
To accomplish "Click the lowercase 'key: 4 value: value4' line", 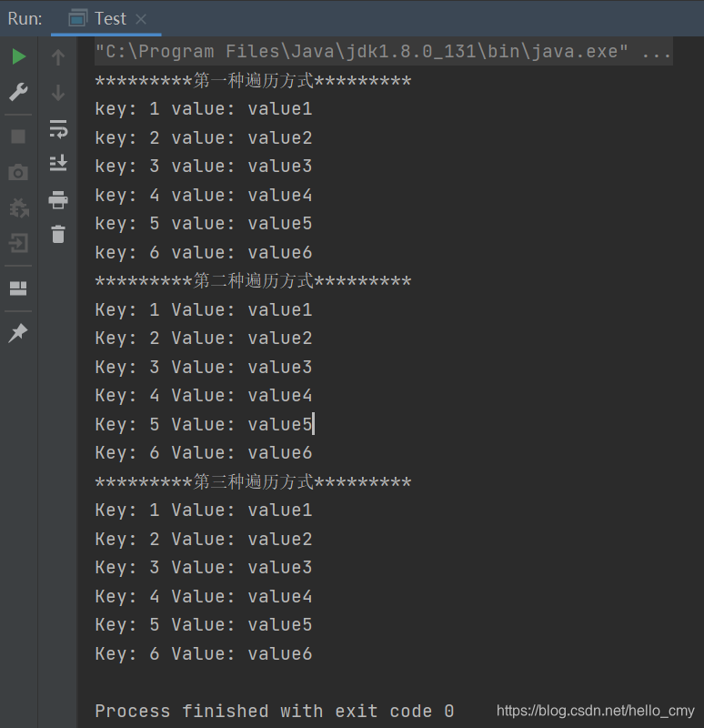I will 203,195.
